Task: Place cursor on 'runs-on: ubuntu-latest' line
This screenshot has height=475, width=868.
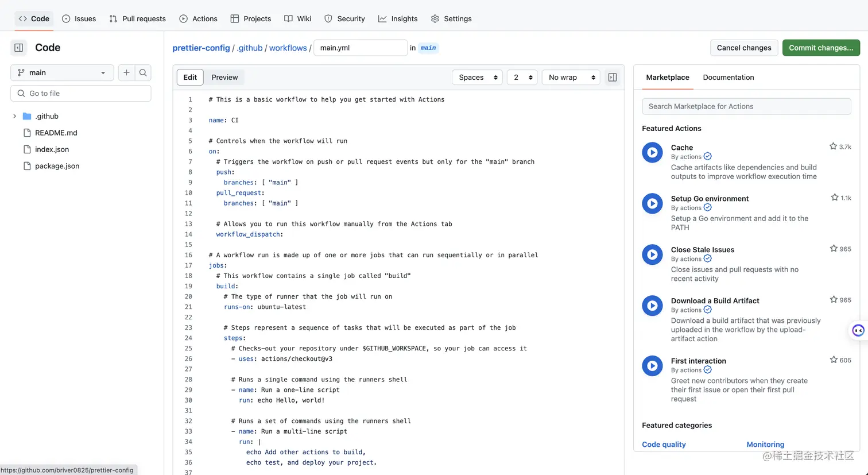Action: click(265, 307)
